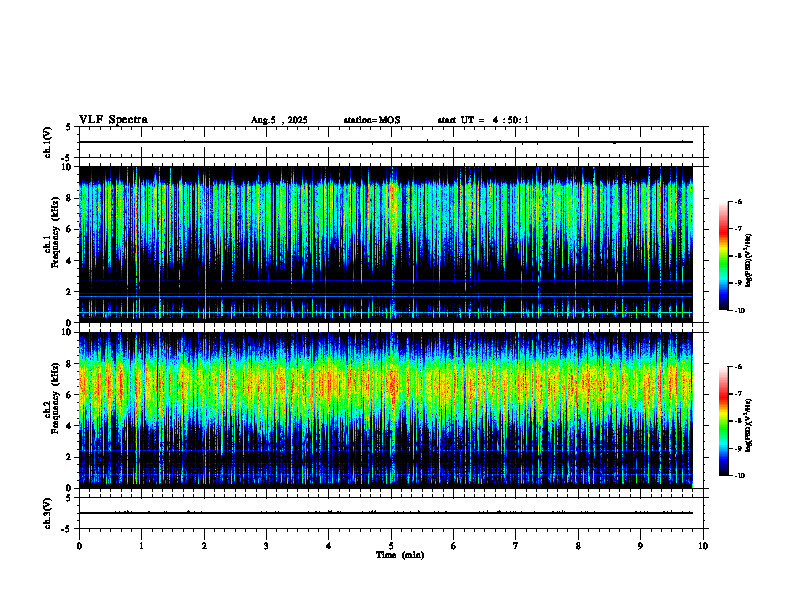Click the "ch.3(V)" axis label of the bottom waveform
The width and height of the screenshot is (792, 612).
(x=47, y=513)
